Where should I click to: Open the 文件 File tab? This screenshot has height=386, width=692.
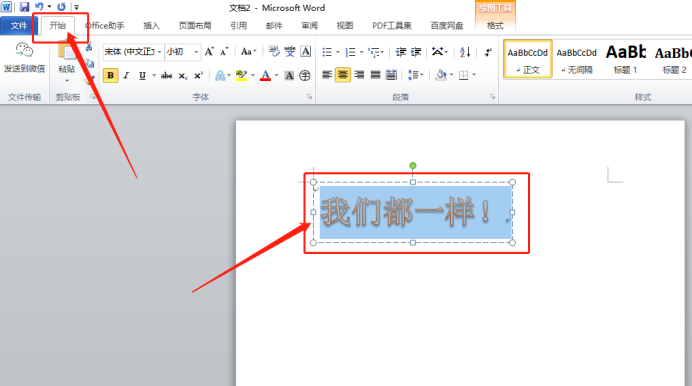point(19,26)
